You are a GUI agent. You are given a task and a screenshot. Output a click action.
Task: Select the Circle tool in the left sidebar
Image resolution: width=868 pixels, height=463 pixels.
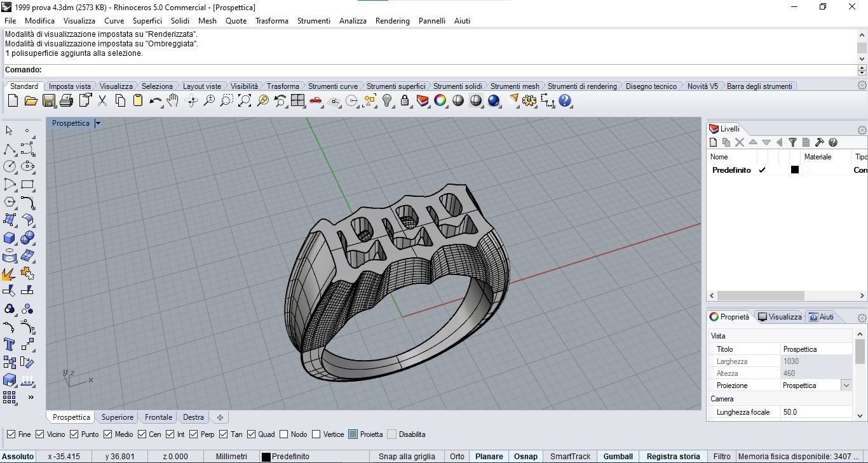tap(9, 166)
